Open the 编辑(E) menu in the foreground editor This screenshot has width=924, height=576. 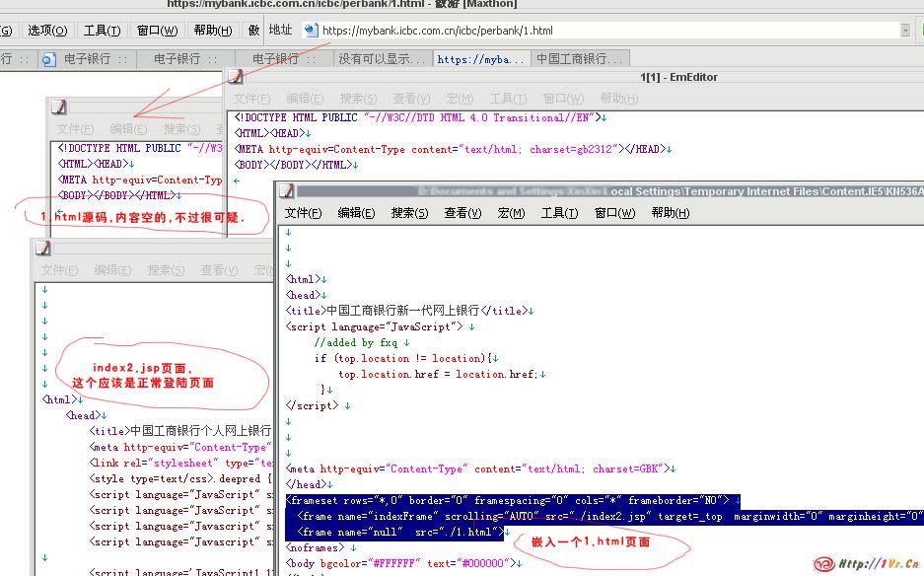pos(356,213)
